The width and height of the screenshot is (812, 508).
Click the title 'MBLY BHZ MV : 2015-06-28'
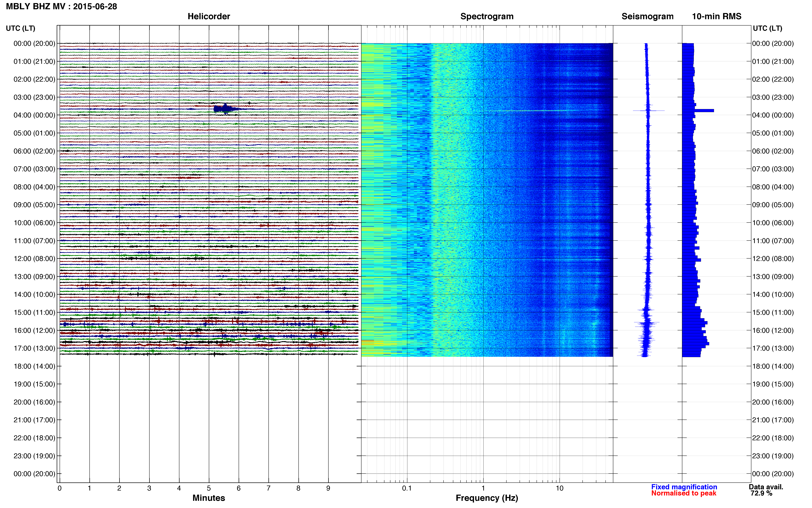point(61,6)
